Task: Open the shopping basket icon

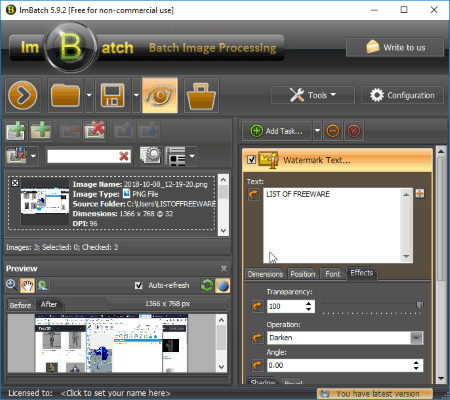Action: pos(201,96)
